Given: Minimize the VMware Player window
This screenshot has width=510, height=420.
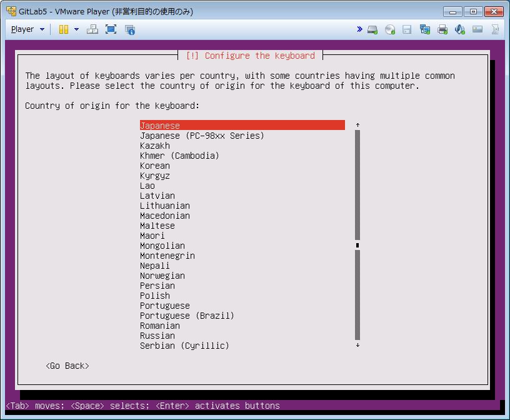Looking at the screenshot, I should (x=452, y=12).
